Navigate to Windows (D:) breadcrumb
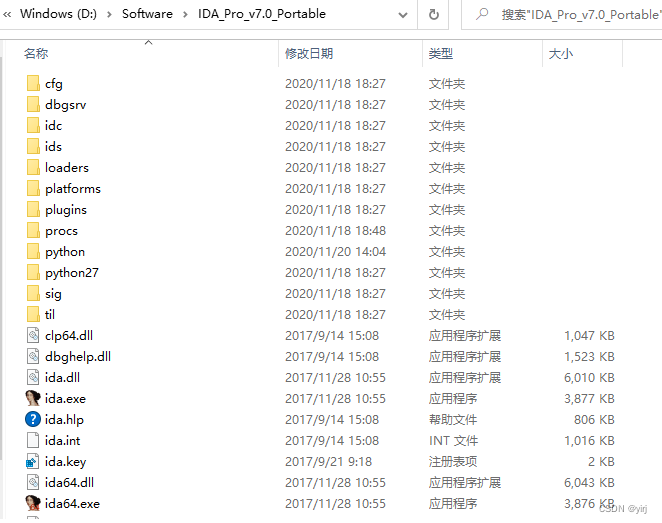 tap(58, 14)
